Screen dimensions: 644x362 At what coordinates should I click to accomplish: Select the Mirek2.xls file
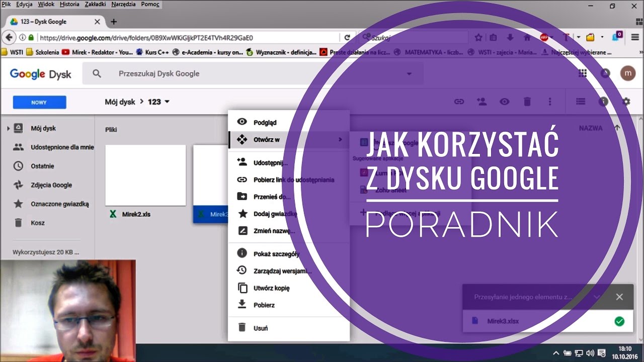click(x=145, y=184)
